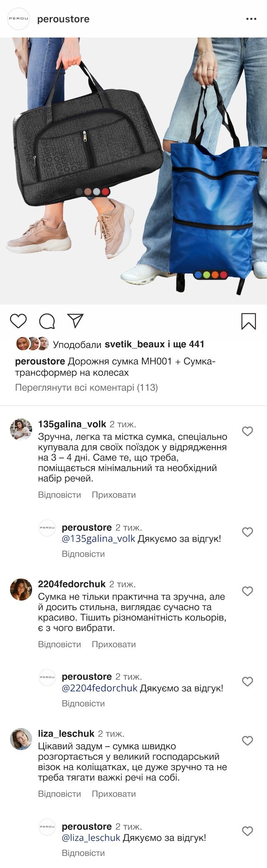Open peroustore profile picture in header
Screen dimensions: 267x868
point(19,19)
